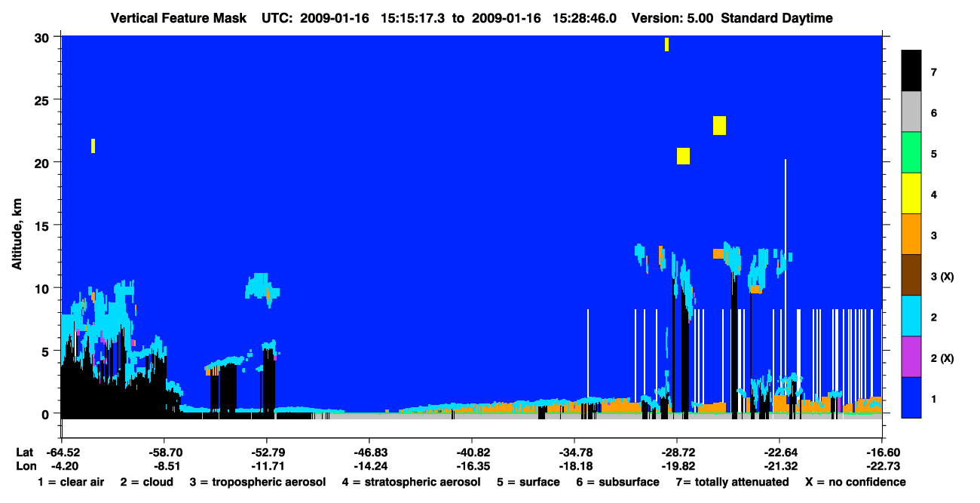Click the '6 = subsurface' key text
The width and height of the screenshot is (980, 503).
click(617, 482)
